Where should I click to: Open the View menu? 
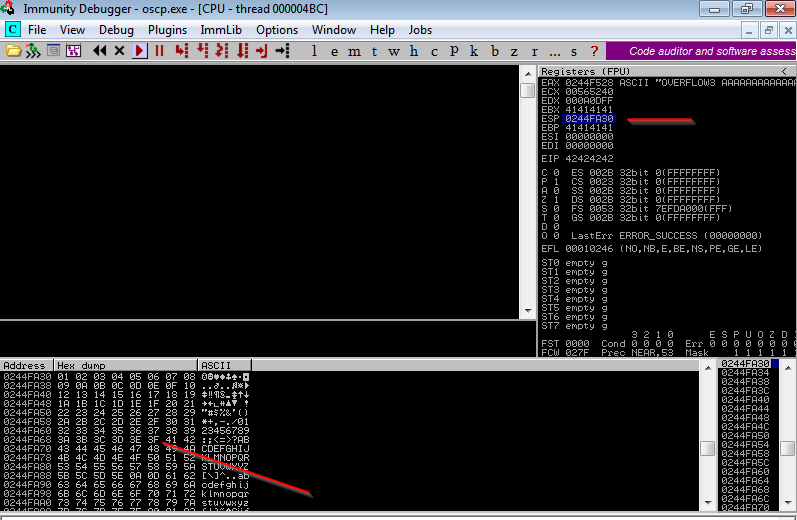(x=72, y=30)
